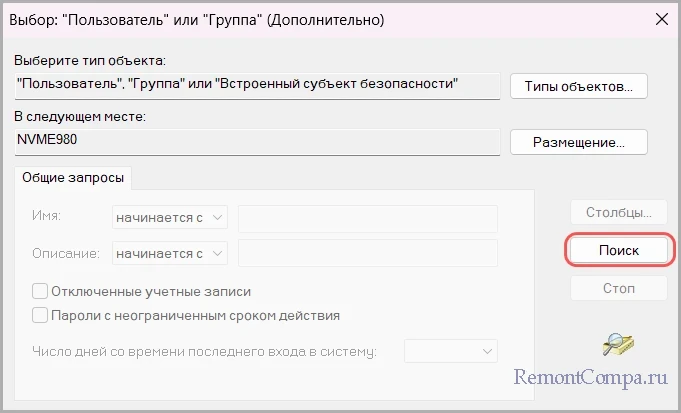681x413 pixels.
Task: Close the user or group selection dialog
Action: 661,19
